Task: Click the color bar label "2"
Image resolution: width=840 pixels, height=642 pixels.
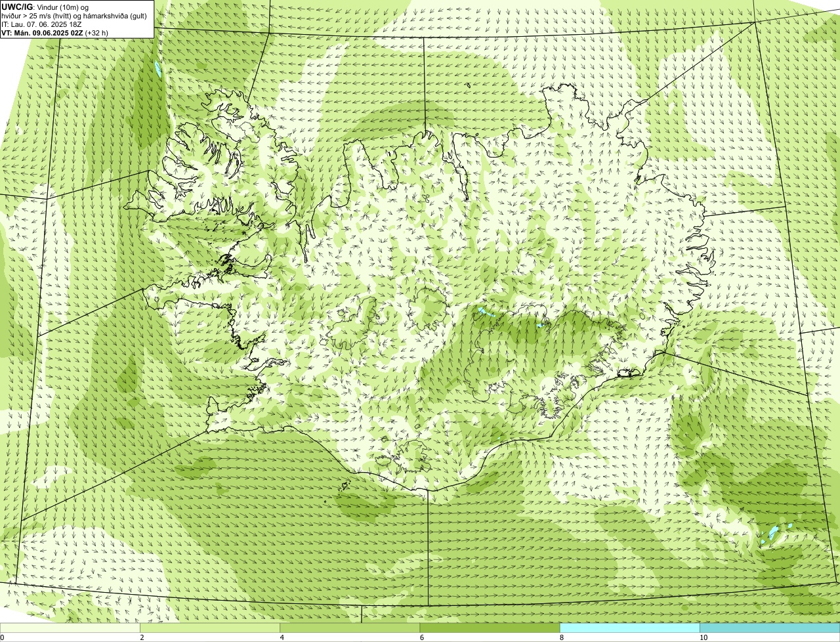Action: tap(142, 637)
